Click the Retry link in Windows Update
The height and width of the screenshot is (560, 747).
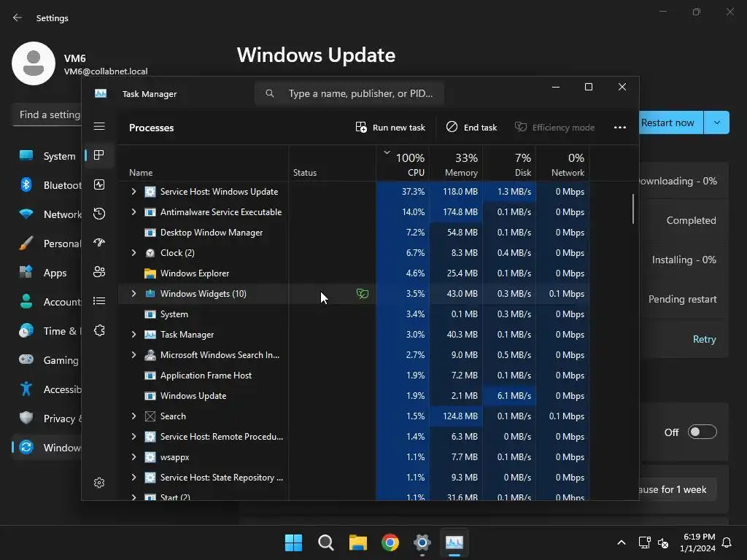tap(704, 339)
